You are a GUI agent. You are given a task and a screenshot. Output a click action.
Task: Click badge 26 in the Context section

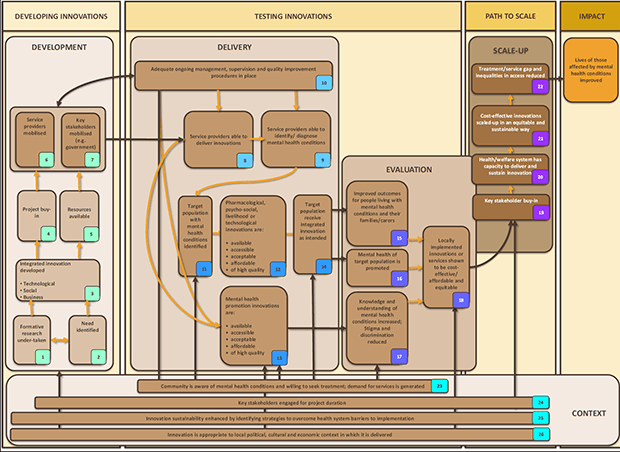pyautogui.click(x=540, y=434)
